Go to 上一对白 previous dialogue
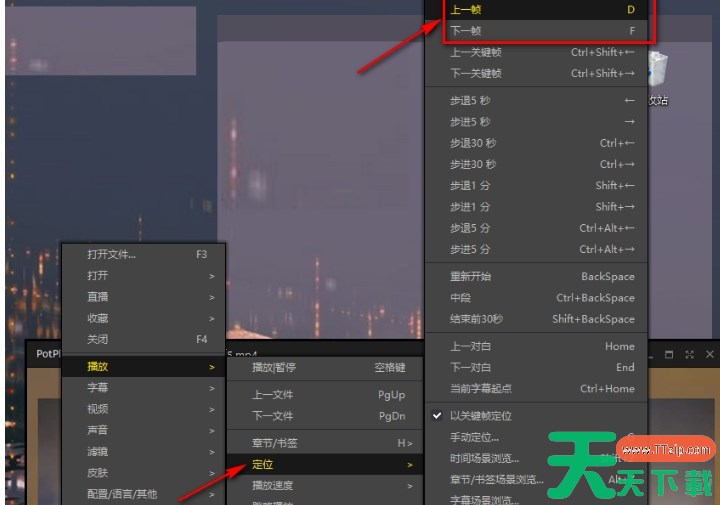The height and width of the screenshot is (505, 720). (x=536, y=346)
